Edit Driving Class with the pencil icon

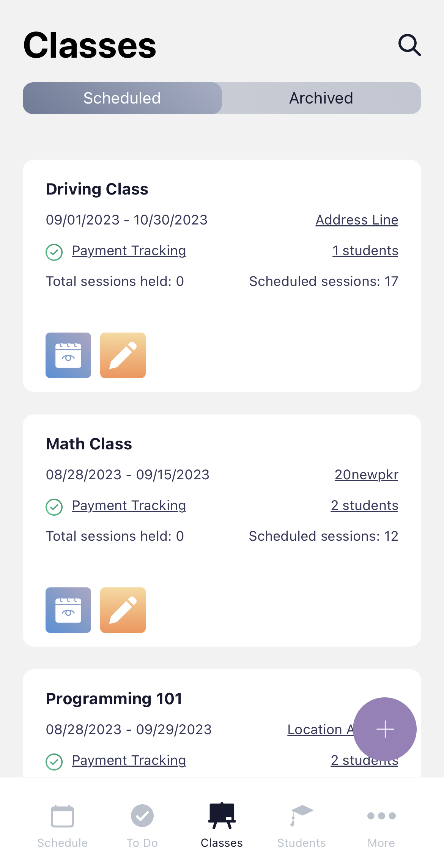tap(123, 355)
